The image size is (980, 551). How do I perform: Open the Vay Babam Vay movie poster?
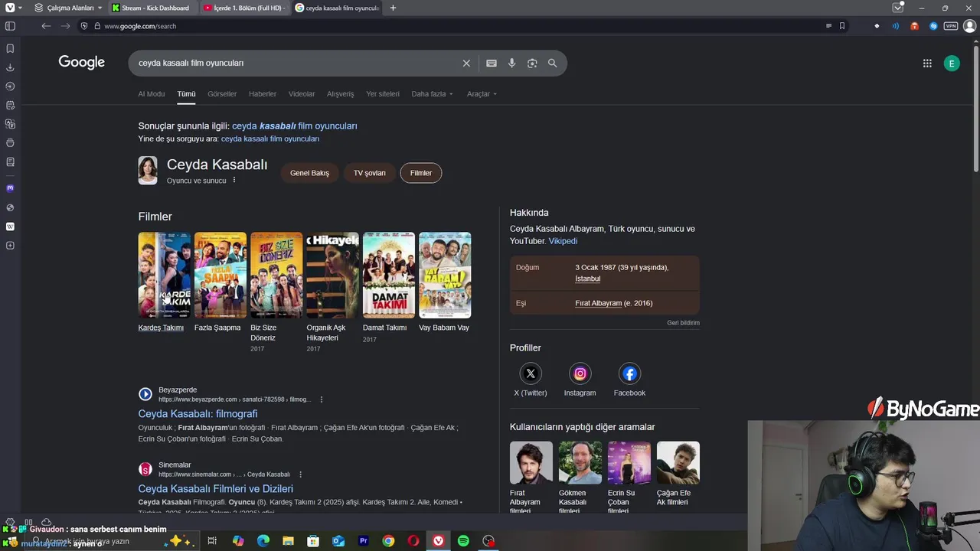pos(445,275)
